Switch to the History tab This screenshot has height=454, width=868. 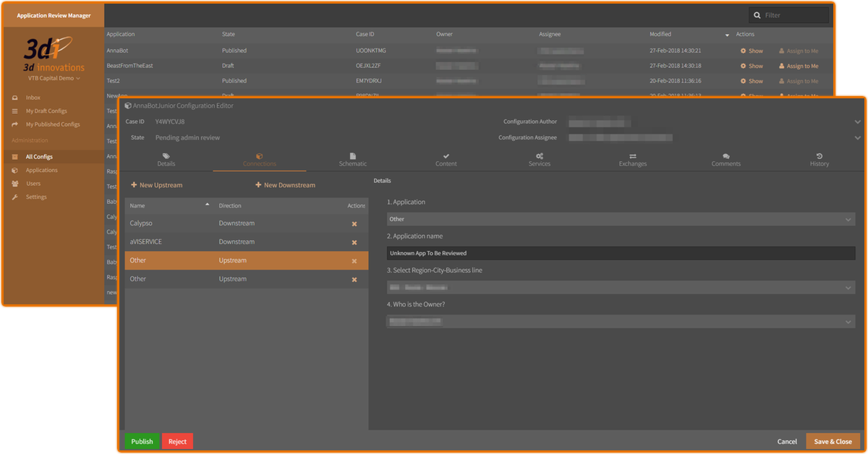819,160
